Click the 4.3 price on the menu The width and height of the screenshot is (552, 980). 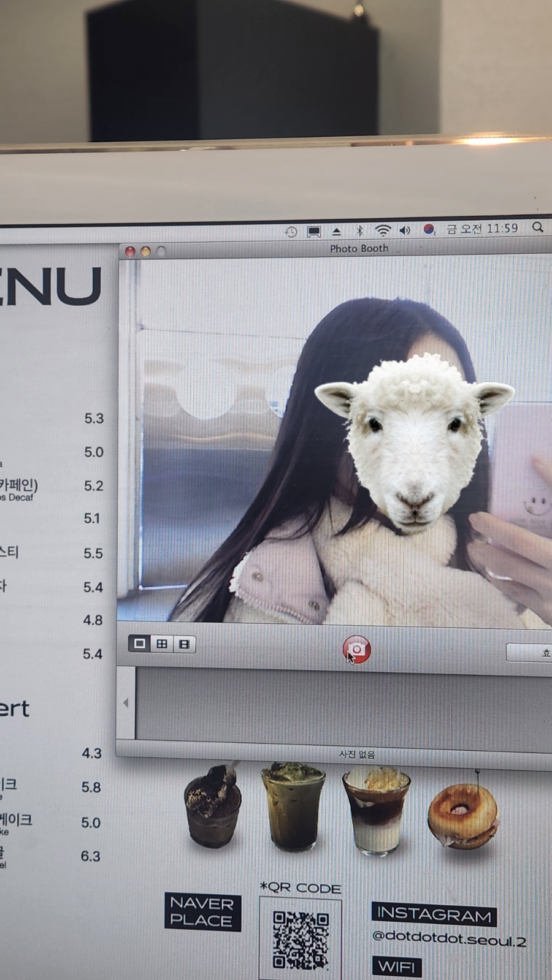click(x=92, y=753)
